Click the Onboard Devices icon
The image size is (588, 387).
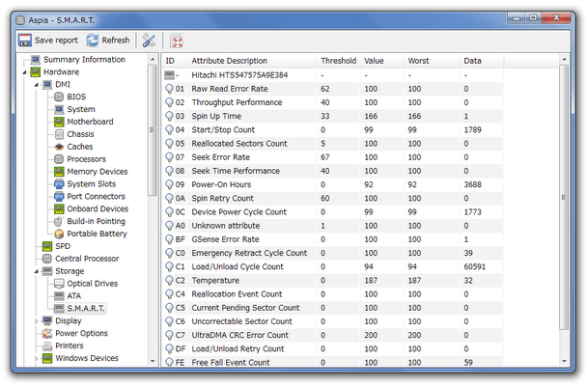[x=59, y=208]
